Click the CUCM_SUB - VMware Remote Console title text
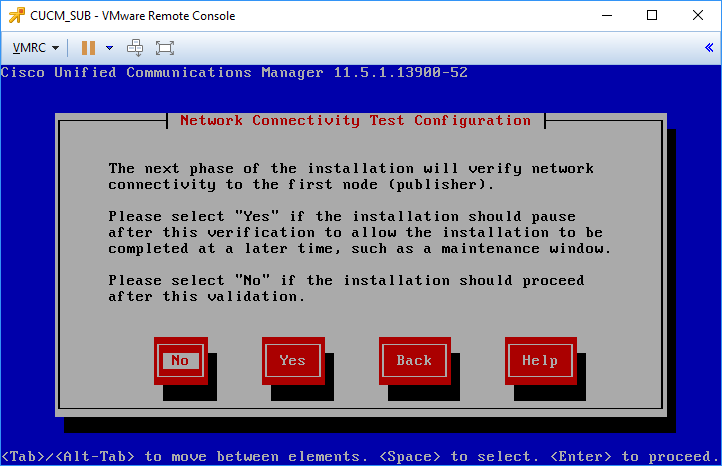This screenshot has height=466, width=722. click(x=133, y=16)
